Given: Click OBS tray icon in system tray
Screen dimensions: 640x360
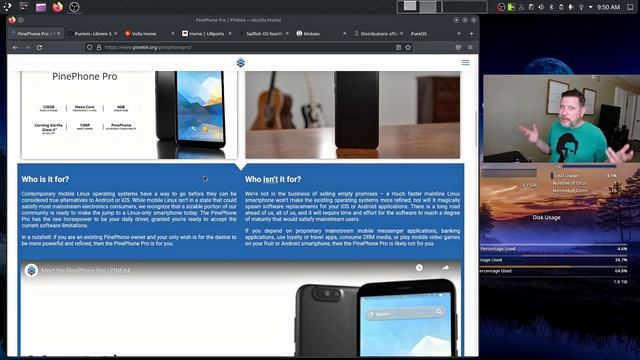Looking at the screenshot, I should [x=501, y=7].
